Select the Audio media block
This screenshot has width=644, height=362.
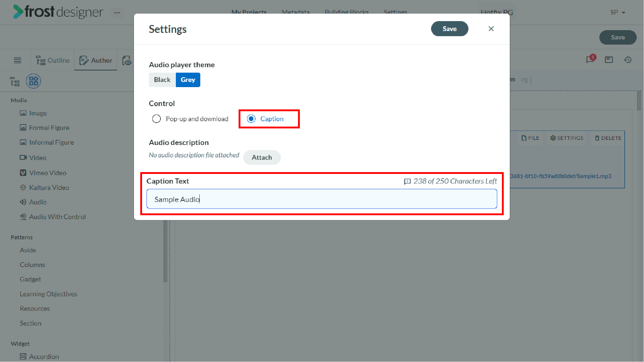pos(33,202)
